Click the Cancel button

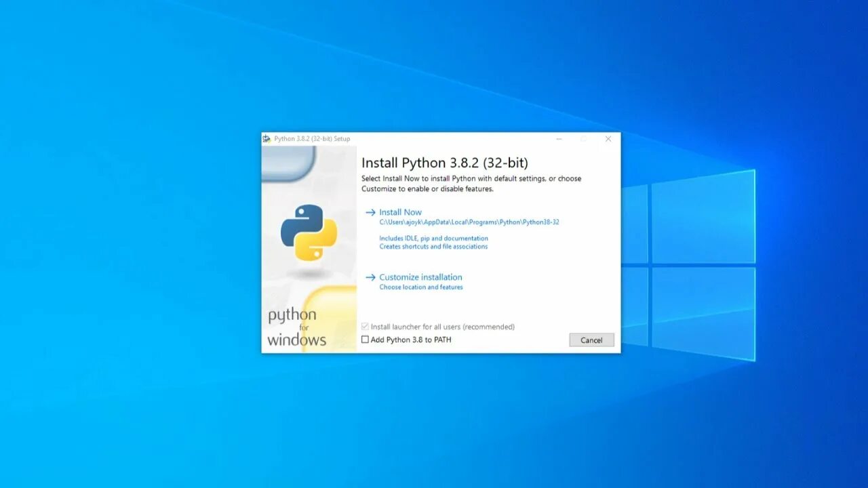[591, 340]
